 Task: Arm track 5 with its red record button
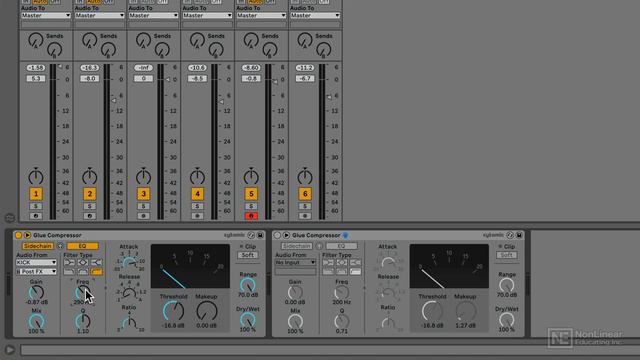(251, 216)
